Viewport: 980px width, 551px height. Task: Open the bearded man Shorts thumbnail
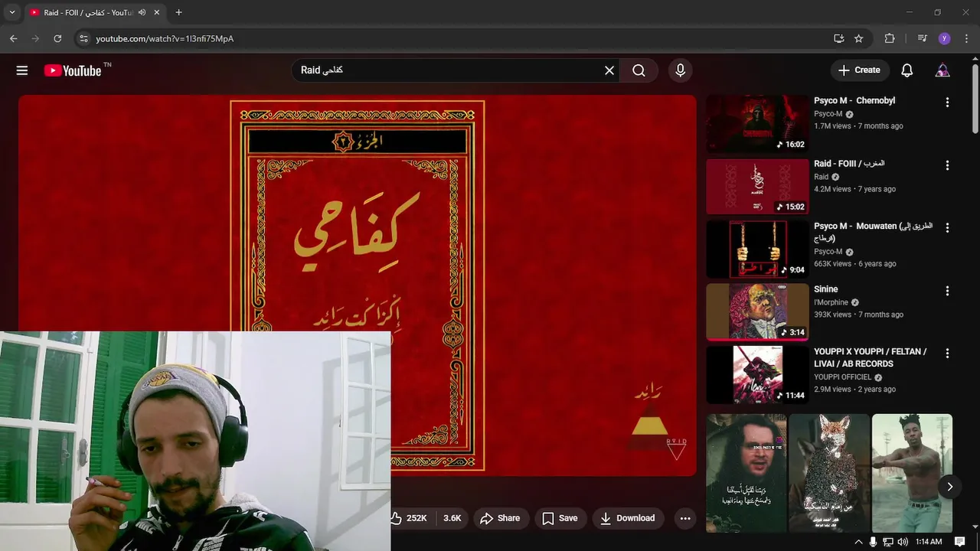746,473
